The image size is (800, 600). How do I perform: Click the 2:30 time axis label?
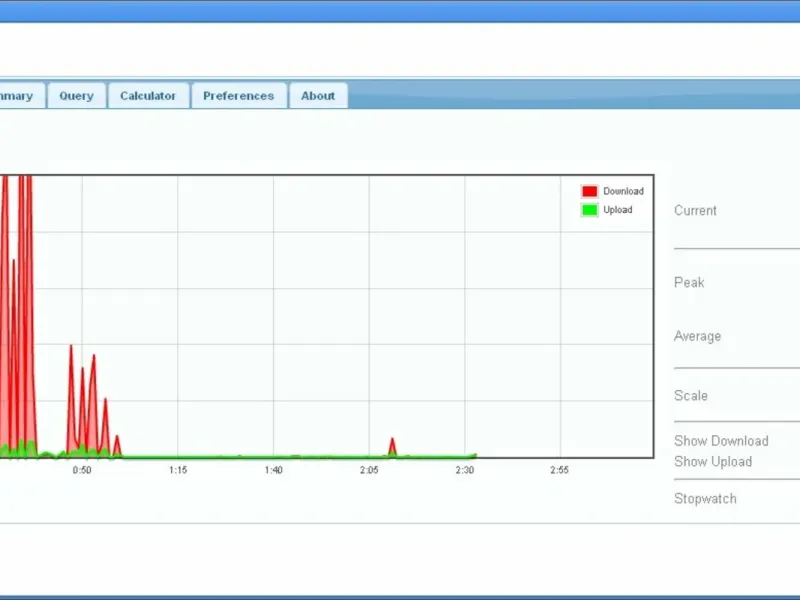point(465,470)
